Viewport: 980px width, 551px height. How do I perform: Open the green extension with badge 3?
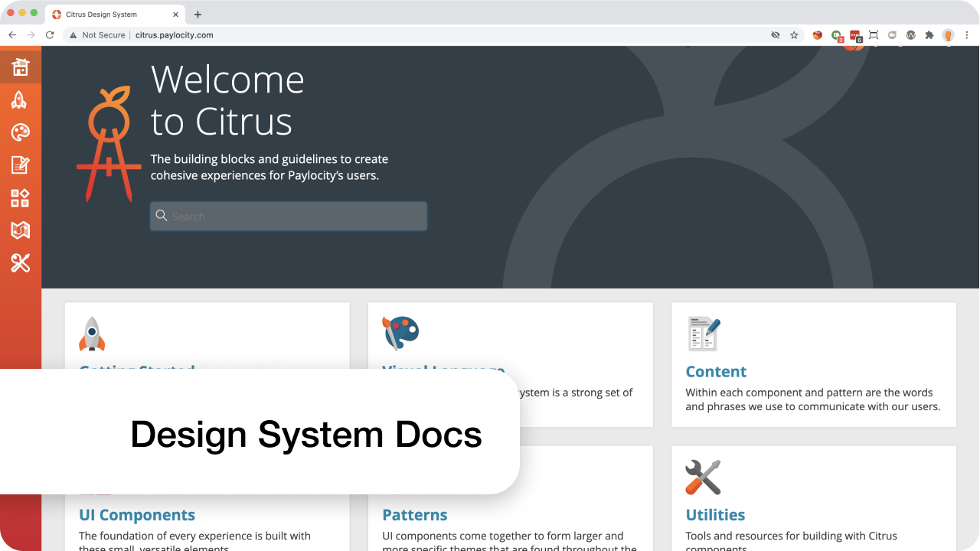pyautogui.click(x=837, y=35)
